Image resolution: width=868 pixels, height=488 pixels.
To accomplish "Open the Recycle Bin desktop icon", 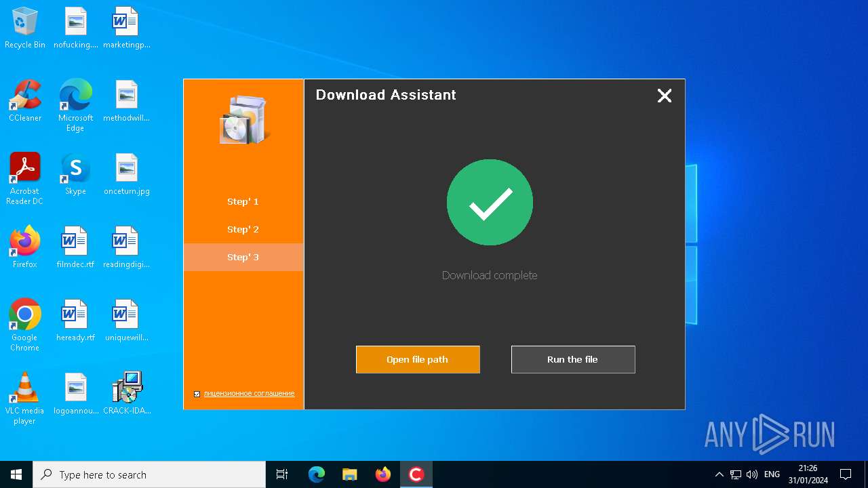I will [x=25, y=28].
